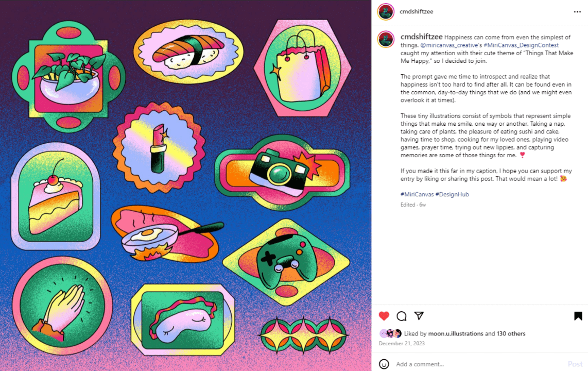Follow the #MiriCanvas_DesignContest hashtag

pyautogui.click(x=521, y=45)
